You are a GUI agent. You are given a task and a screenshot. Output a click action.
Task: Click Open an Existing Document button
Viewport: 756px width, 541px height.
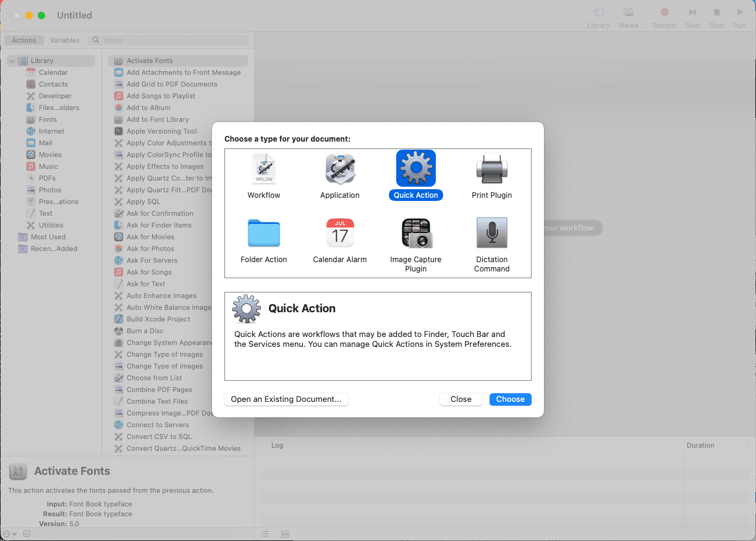click(286, 399)
